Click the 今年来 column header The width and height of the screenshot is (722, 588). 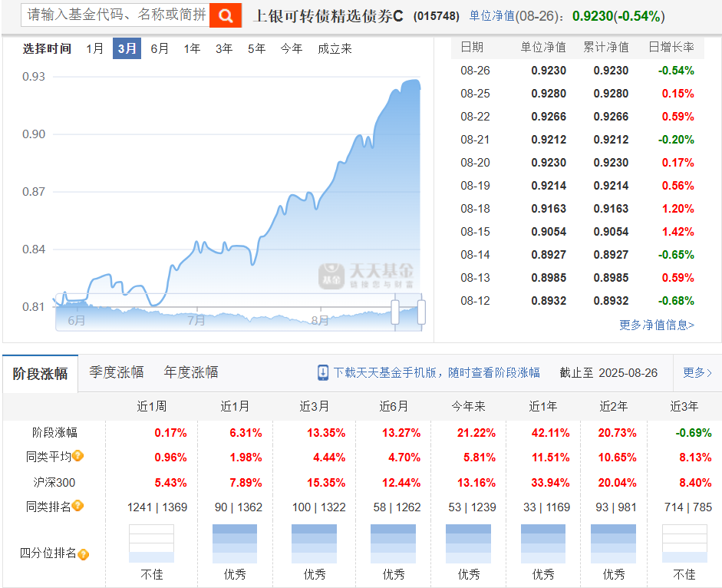(x=468, y=406)
